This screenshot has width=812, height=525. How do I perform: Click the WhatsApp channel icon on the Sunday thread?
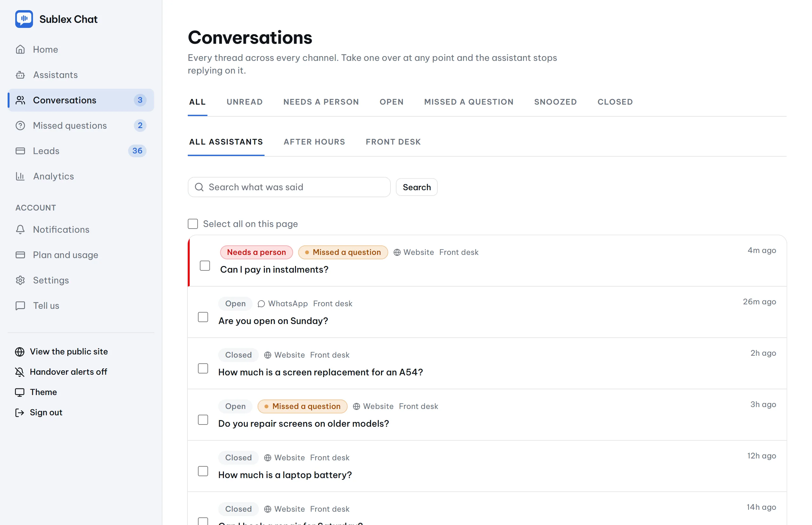(x=261, y=304)
